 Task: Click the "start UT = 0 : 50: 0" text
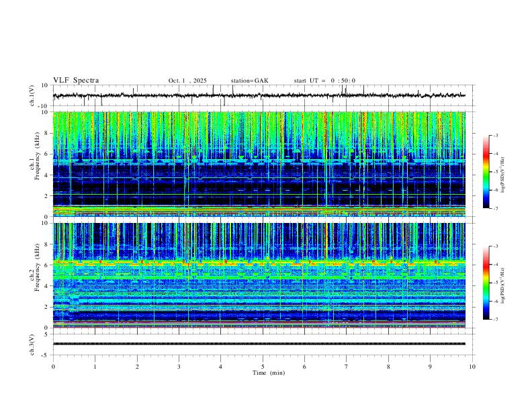coord(324,81)
